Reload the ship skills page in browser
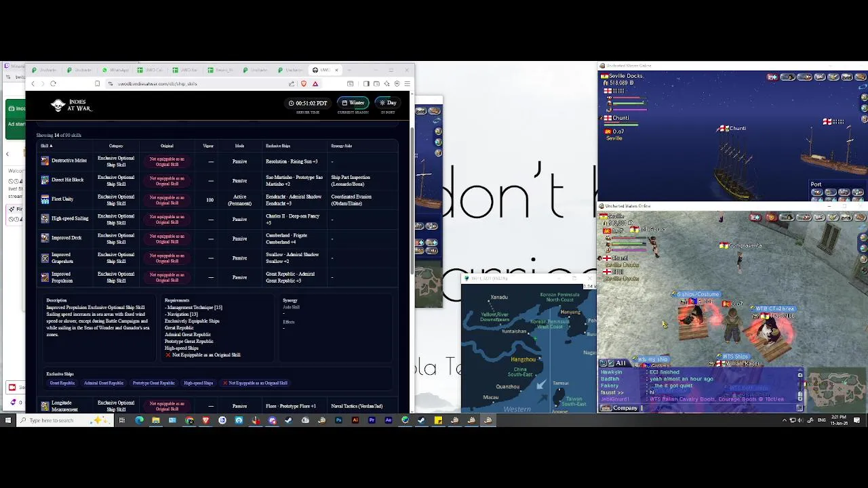The height and width of the screenshot is (488, 868). [53, 83]
